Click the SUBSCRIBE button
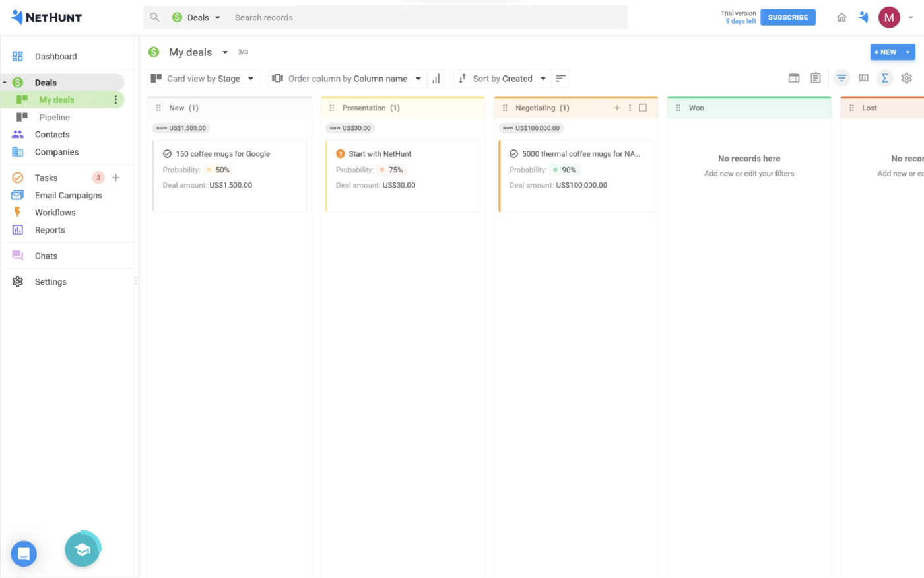The image size is (924, 578). [x=788, y=17]
